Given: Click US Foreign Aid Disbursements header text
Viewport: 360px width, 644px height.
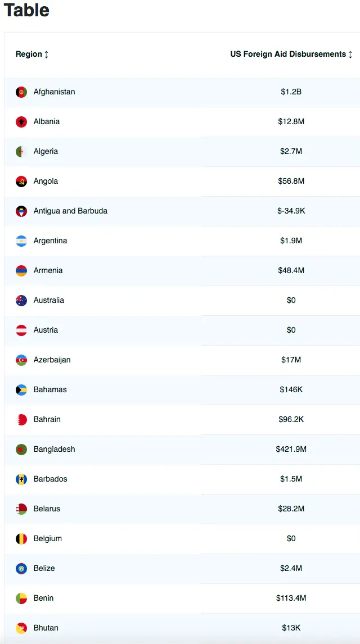Looking at the screenshot, I should pos(288,54).
